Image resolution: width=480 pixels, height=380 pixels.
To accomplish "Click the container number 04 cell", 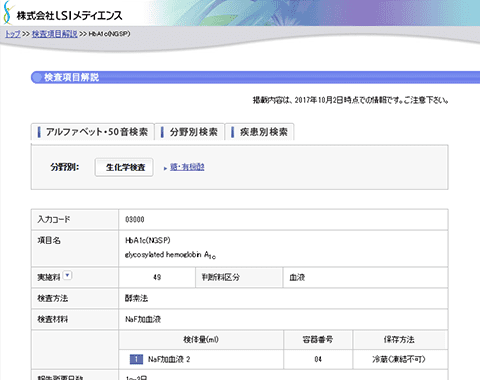I will [x=318, y=359].
